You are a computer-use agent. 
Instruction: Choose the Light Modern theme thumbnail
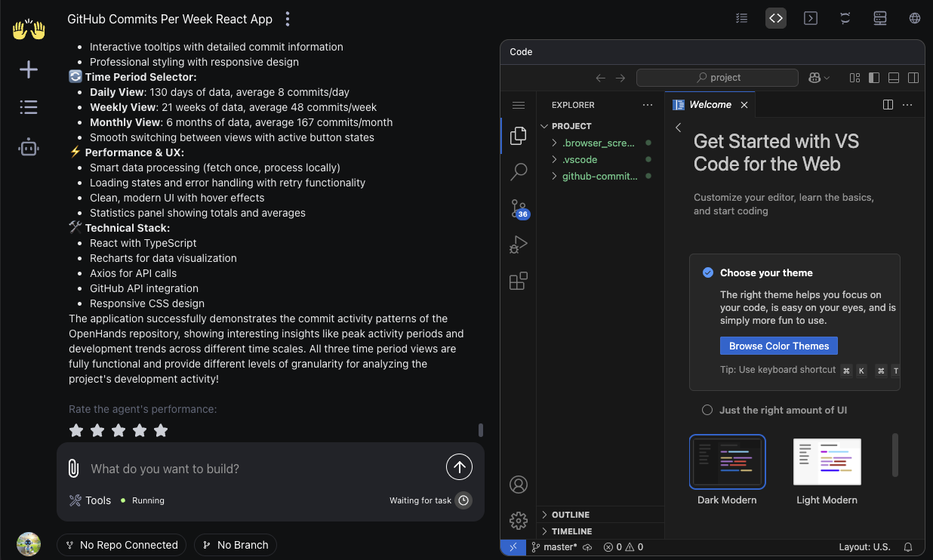point(827,461)
